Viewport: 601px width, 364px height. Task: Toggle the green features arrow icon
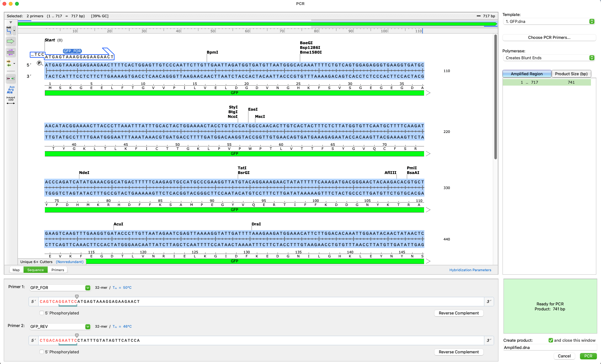tap(11, 41)
